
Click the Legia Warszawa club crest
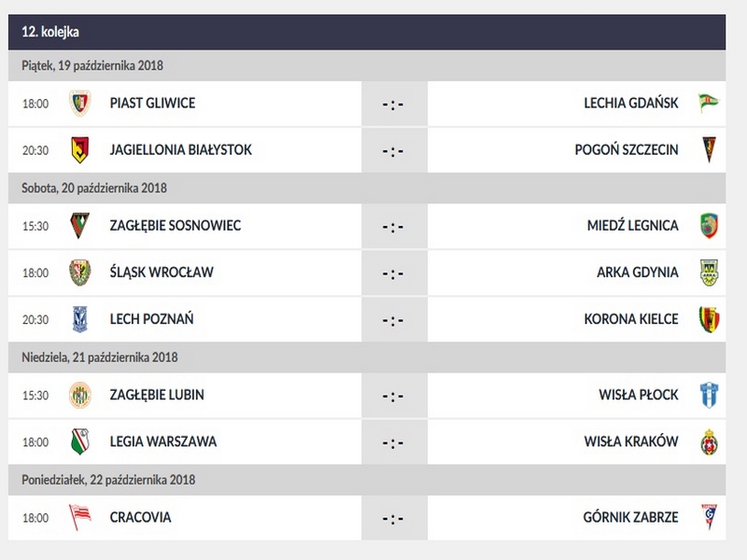tap(80, 441)
